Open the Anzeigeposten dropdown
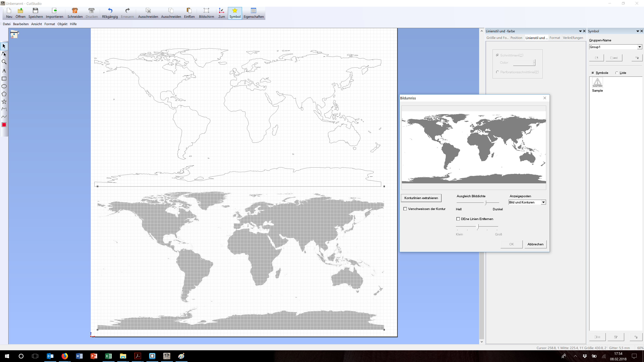Viewport: 644px width, 362px height. coord(543,202)
